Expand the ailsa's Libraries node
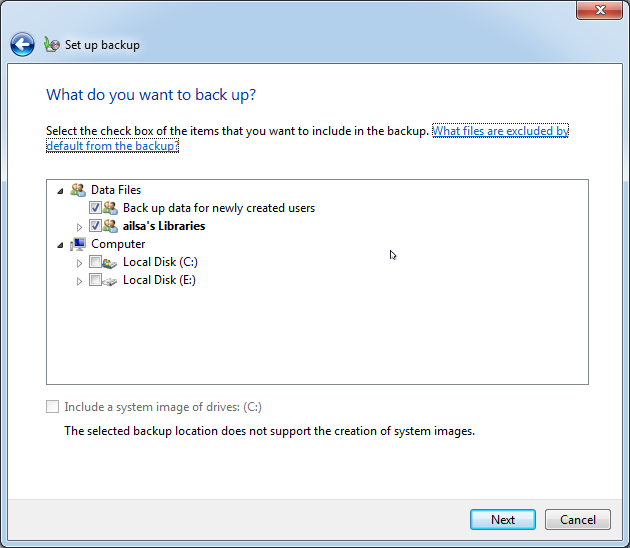630x548 pixels. pyautogui.click(x=80, y=227)
